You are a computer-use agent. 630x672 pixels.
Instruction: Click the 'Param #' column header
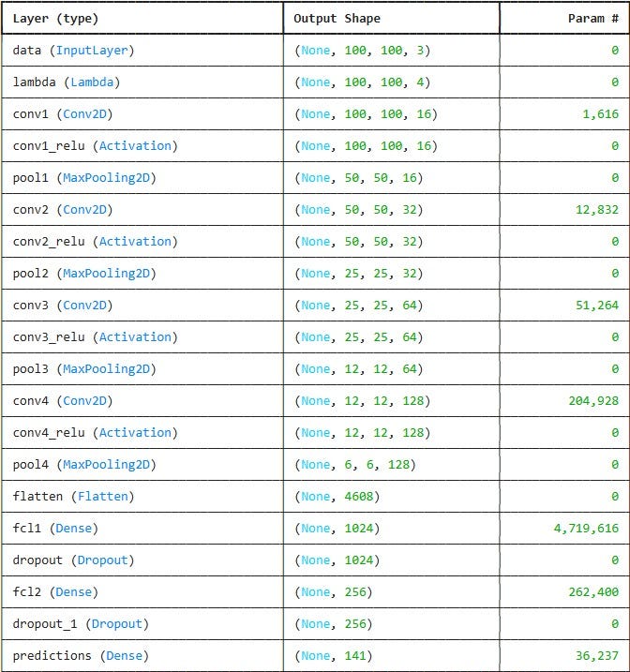[593, 19]
